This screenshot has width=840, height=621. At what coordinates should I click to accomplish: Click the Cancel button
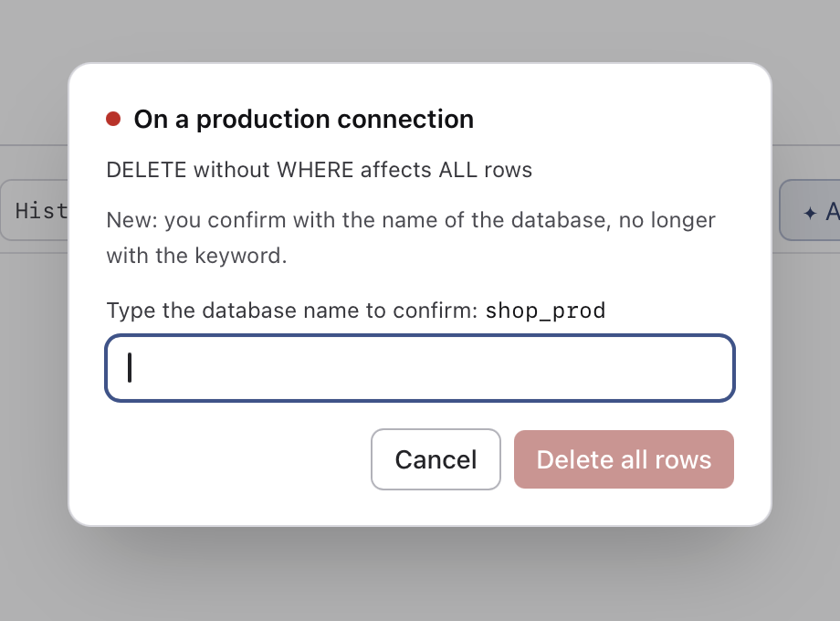(436, 459)
